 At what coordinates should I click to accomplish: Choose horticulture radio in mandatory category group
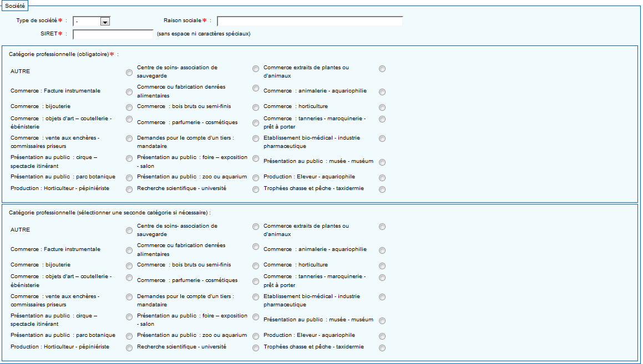[382, 107]
